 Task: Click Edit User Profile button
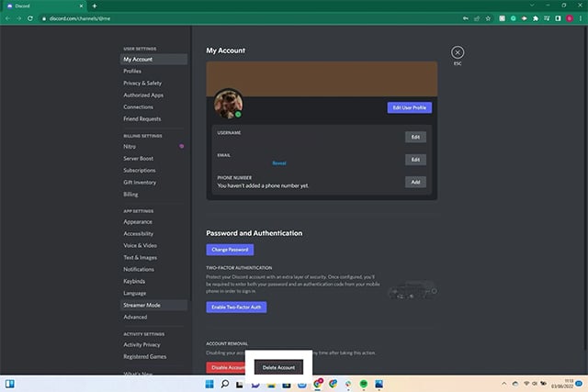click(409, 107)
